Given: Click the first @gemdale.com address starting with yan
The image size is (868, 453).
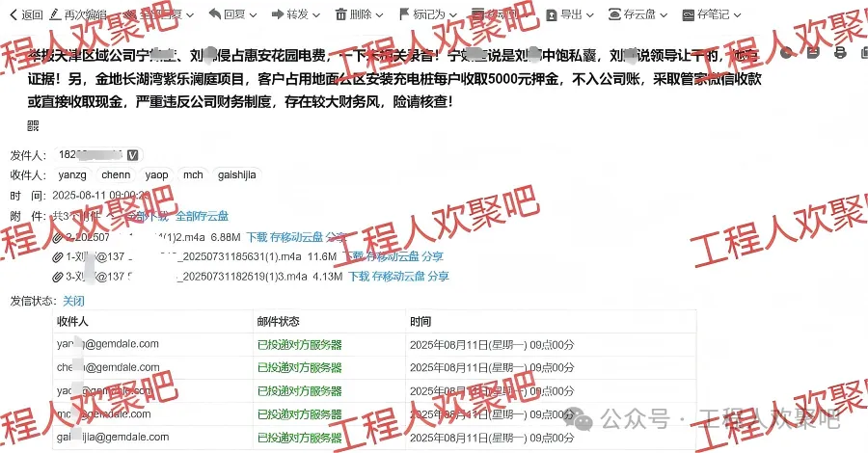Looking at the screenshot, I should point(107,344).
